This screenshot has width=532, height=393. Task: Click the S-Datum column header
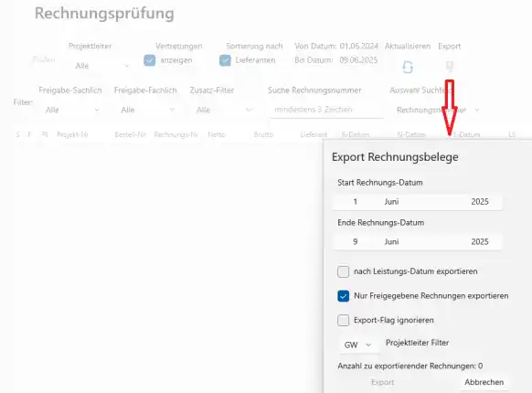click(466, 134)
